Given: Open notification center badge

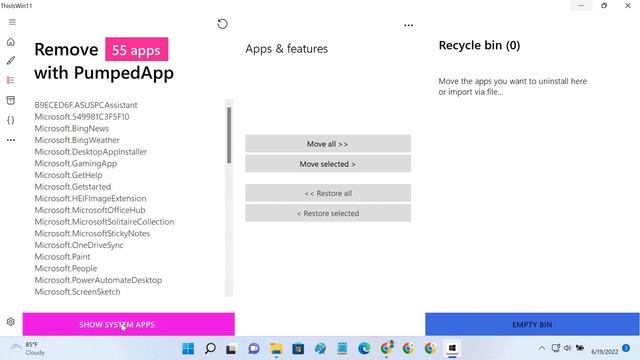Looking at the screenshot, I should (x=626, y=348).
